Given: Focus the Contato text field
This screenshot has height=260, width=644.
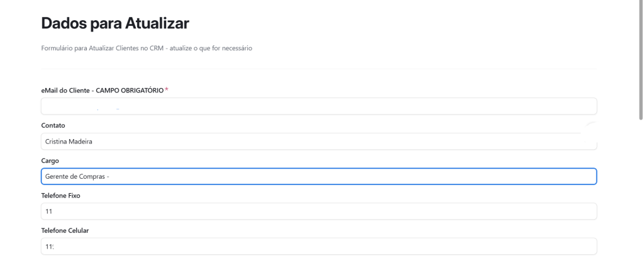Looking at the screenshot, I should (318, 141).
